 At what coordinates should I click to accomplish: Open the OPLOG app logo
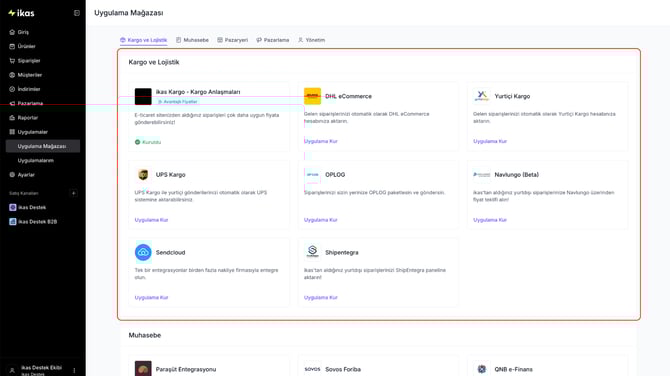tap(312, 174)
